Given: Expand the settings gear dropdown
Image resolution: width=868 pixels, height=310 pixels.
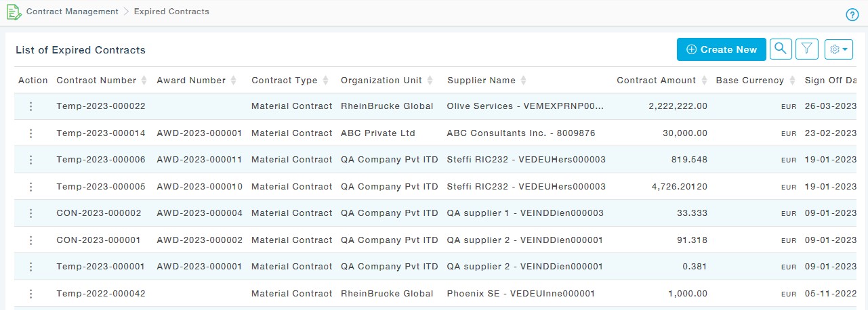Looking at the screenshot, I should 839,49.
